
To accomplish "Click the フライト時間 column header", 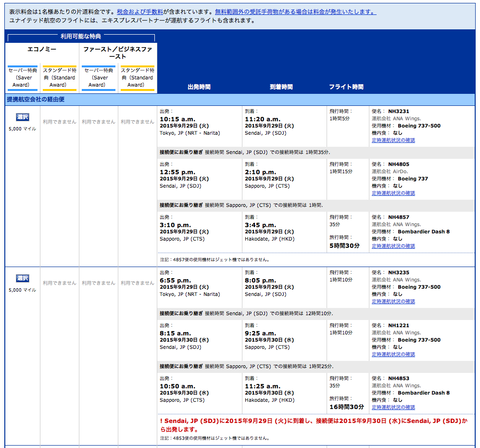I will [346, 87].
